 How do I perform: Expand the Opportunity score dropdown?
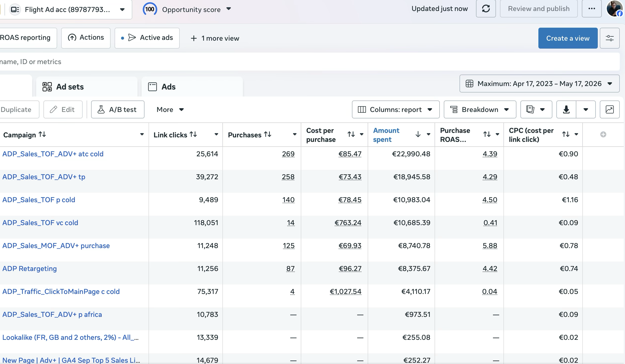[x=229, y=9]
